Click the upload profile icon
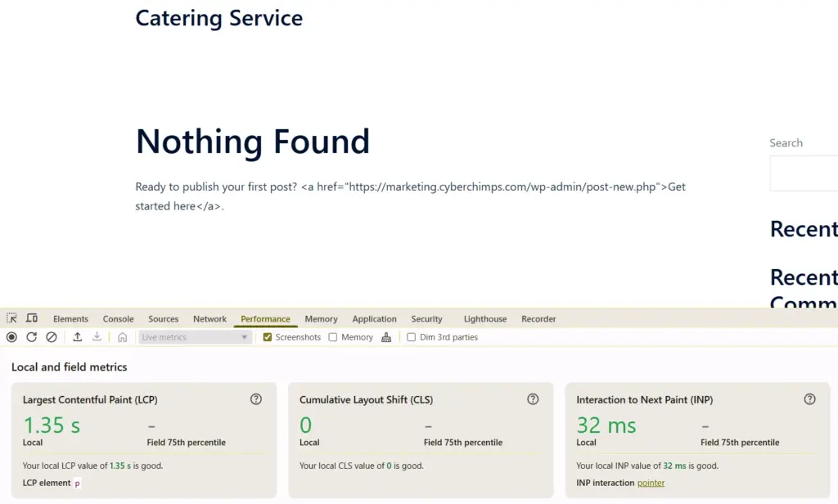 (x=78, y=337)
